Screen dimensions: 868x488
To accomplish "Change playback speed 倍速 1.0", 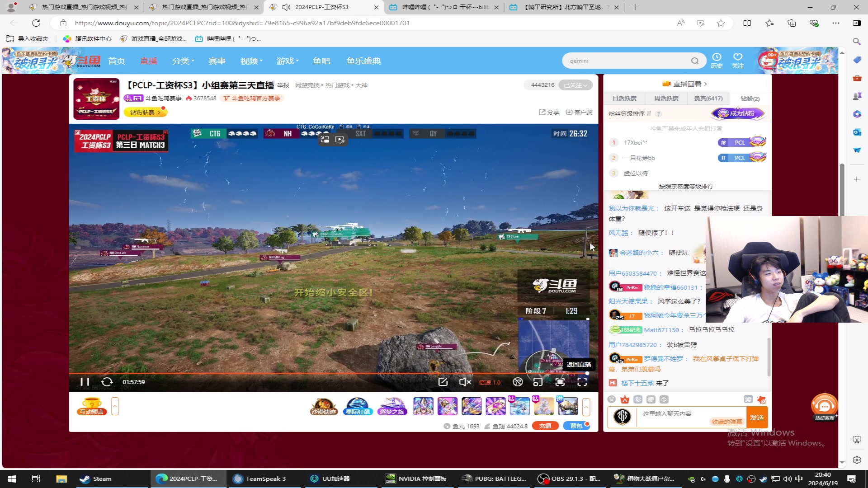I will coord(490,382).
